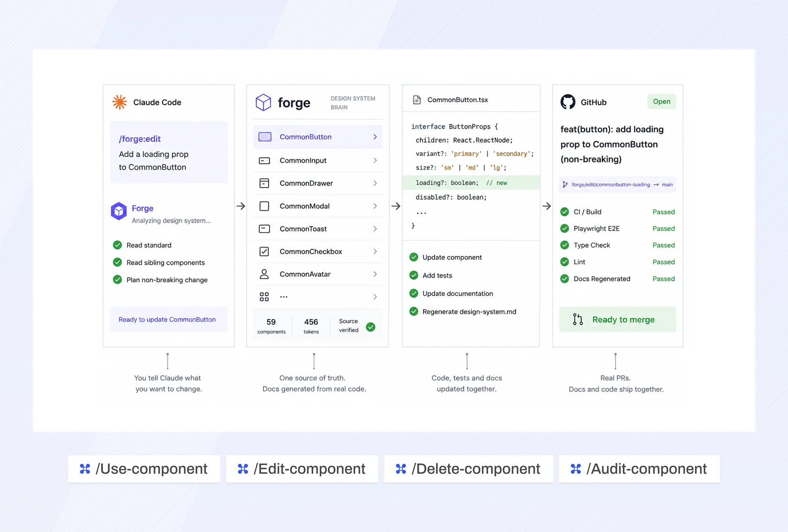Click the grid icon for more components
The width and height of the screenshot is (788, 532).
[264, 297]
